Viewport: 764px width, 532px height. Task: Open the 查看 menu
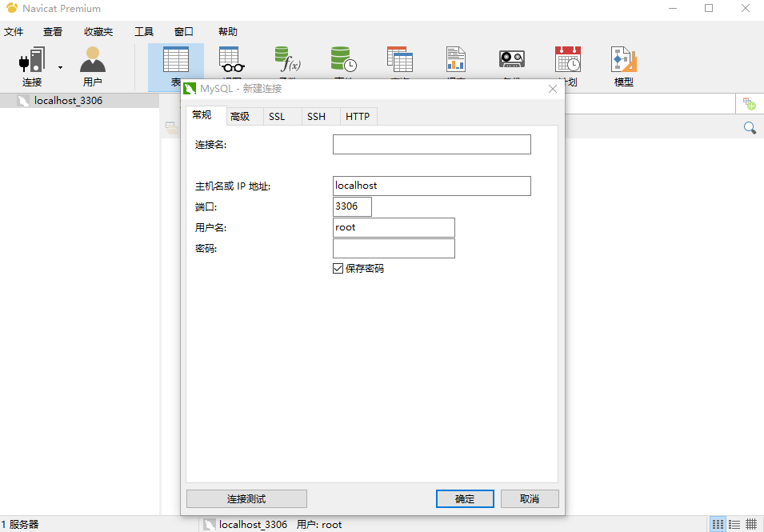pyautogui.click(x=53, y=32)
